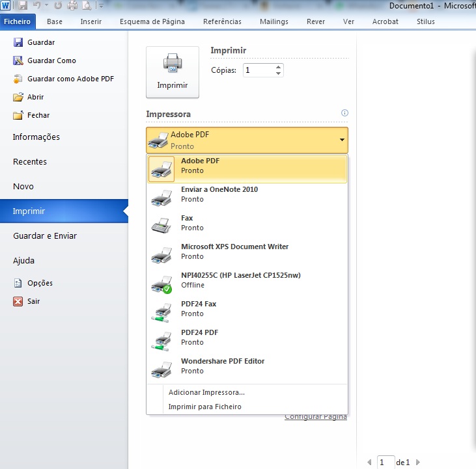Open the Ver ribbon tab

348,21
